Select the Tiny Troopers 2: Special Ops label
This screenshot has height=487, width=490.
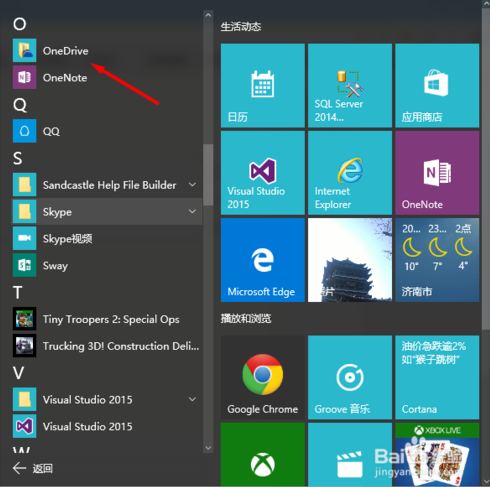pyautogui.click(x=111, y=319)
